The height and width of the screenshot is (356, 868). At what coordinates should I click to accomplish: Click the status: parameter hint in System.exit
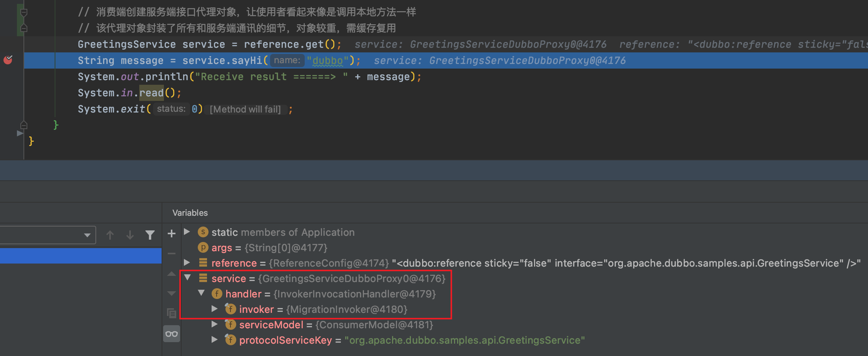[x=171, y=109]
